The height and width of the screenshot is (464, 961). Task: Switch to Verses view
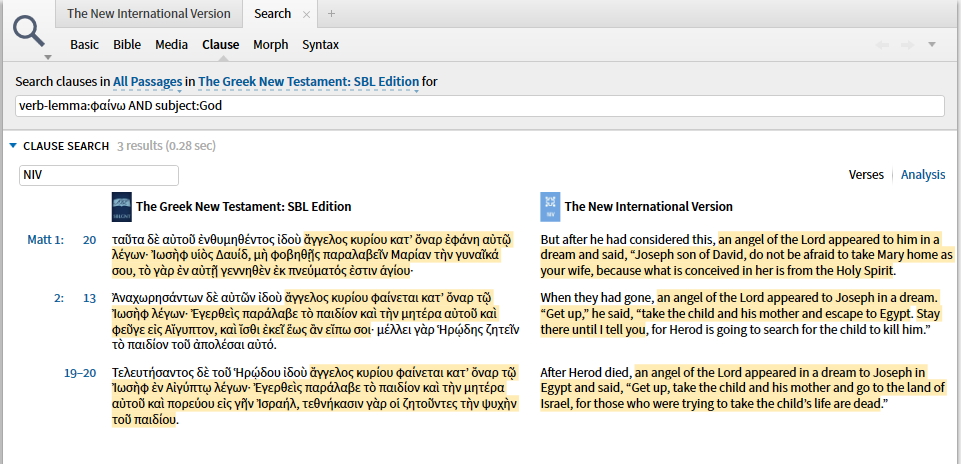(866, 175)
